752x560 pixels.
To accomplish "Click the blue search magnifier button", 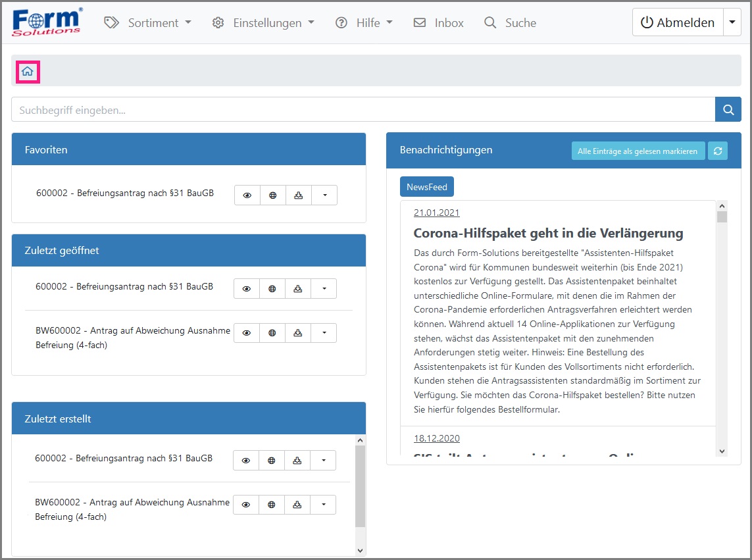I will tap(728, 110).
